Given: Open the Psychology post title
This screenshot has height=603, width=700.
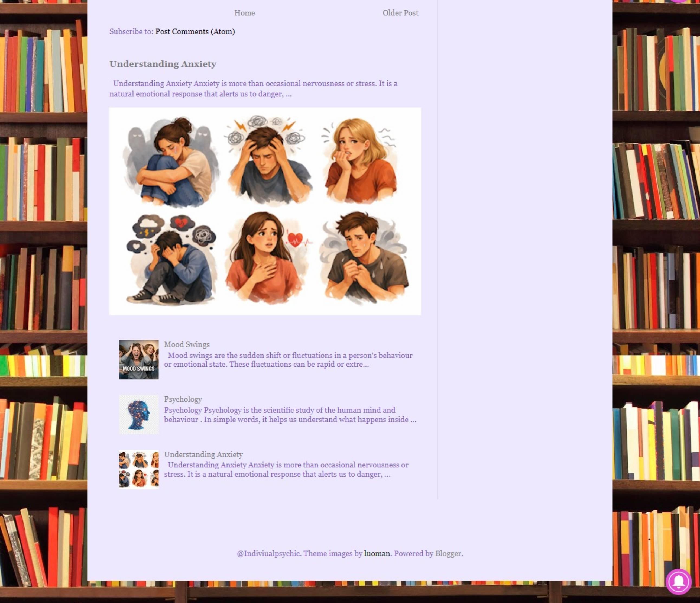Looking at the screenshot, I should (183, 399).
